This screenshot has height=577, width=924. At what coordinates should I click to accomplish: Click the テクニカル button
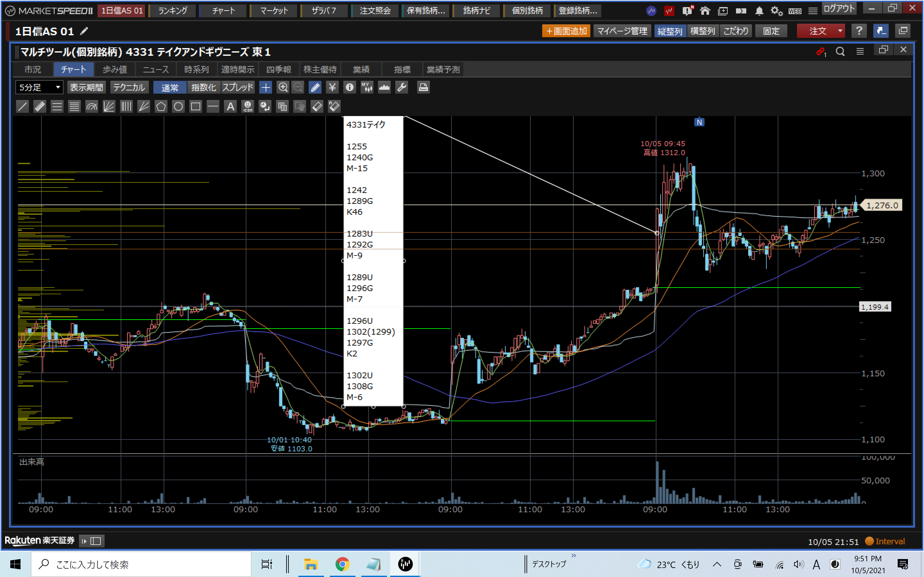click(129, 88)
